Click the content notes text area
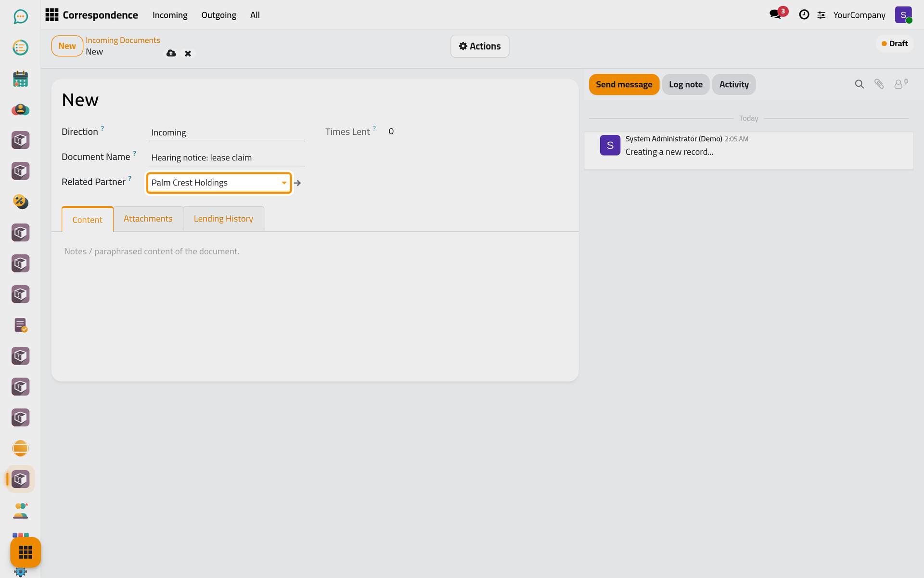Screen dimensions: 924x578 [315, 251]
